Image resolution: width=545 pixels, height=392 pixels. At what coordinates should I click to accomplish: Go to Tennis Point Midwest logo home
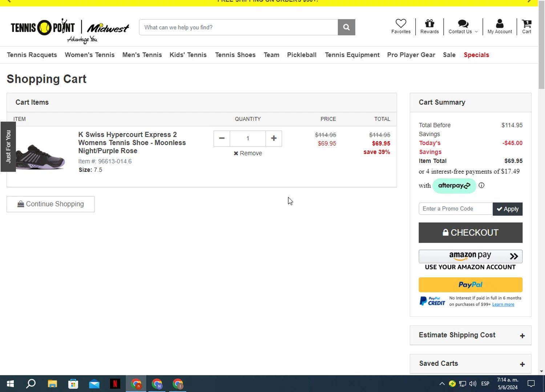tap(69, 30)
